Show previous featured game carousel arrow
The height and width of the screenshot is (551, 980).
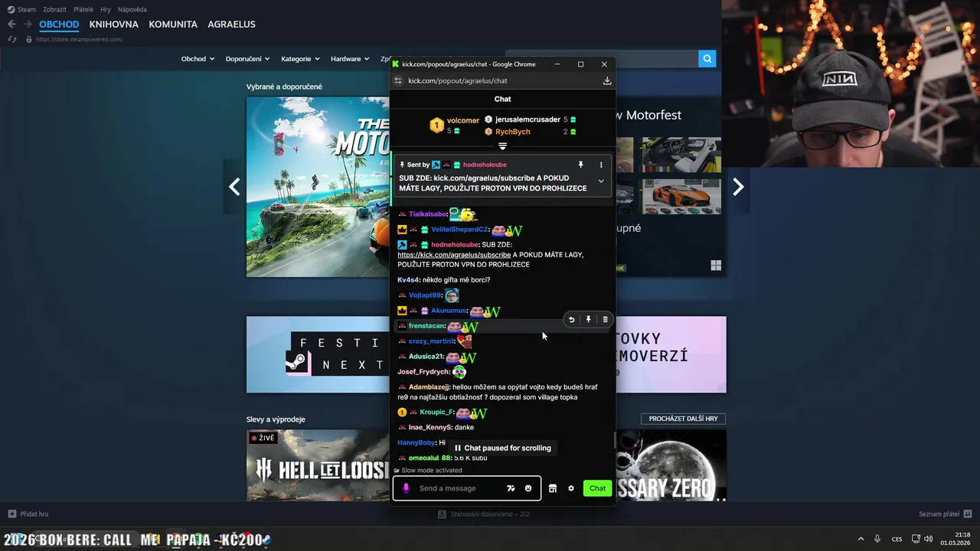click(x=234, y=187)
